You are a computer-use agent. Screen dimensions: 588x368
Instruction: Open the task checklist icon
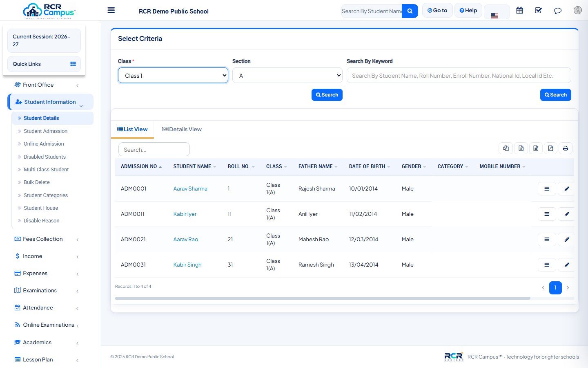click(x=538, y=11)
